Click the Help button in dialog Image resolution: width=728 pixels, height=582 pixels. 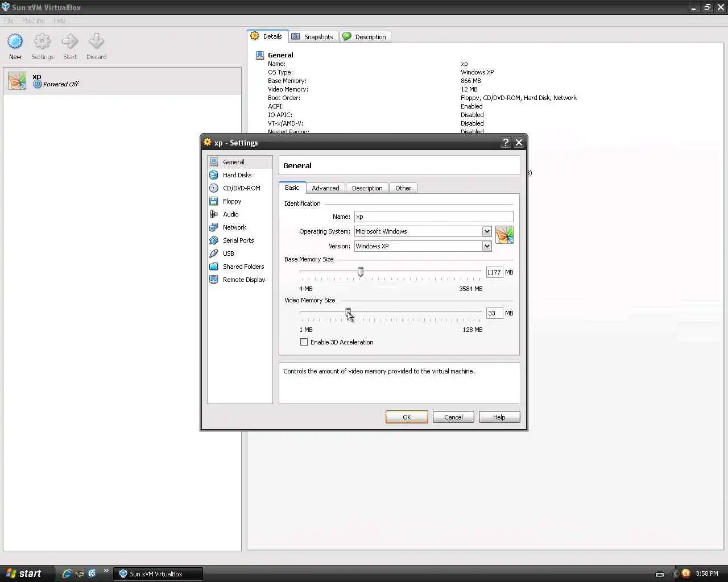tap(499, 417)
